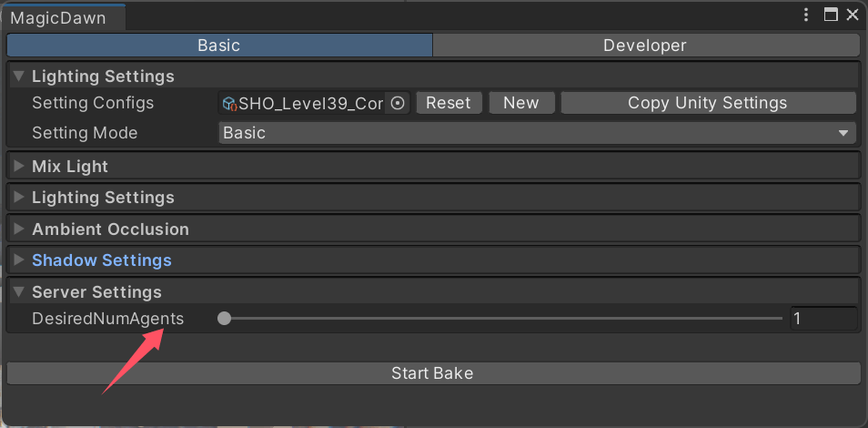Open the window's three-dot options menu
Viewport: 868px width, 428px height.
[x=806, y=15]
